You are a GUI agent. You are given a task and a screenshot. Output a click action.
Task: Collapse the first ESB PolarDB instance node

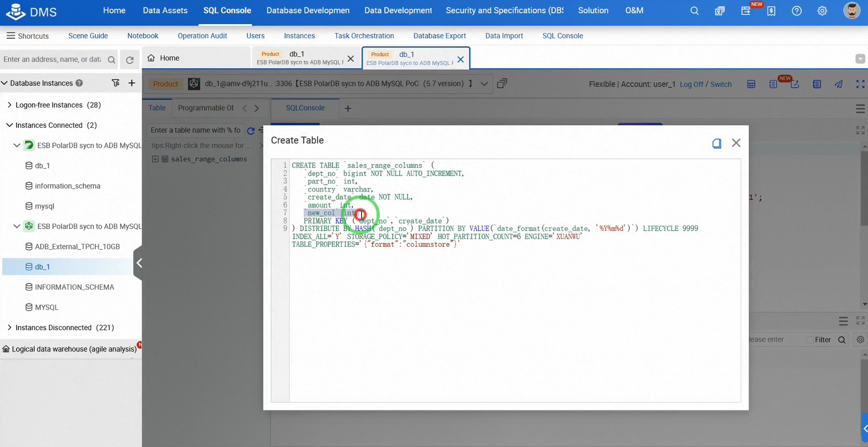point(17,146)
